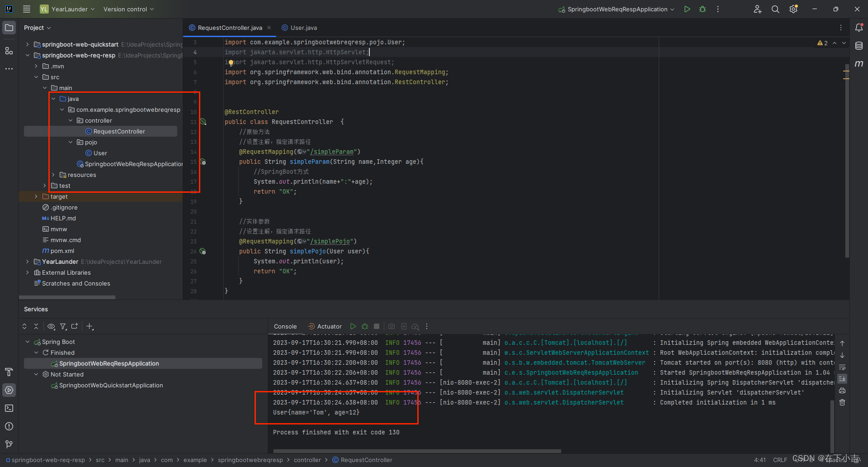Screen dimensions: 868x467
Task: Click CRLF line separator in the status bar
Action: pyautogui.click(x=780, y=460)
